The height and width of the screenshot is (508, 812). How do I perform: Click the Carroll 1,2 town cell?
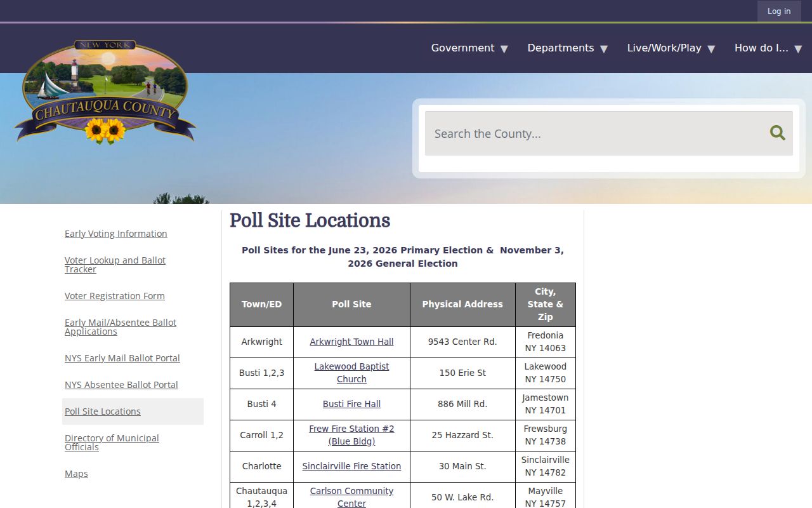click(261, 435)
